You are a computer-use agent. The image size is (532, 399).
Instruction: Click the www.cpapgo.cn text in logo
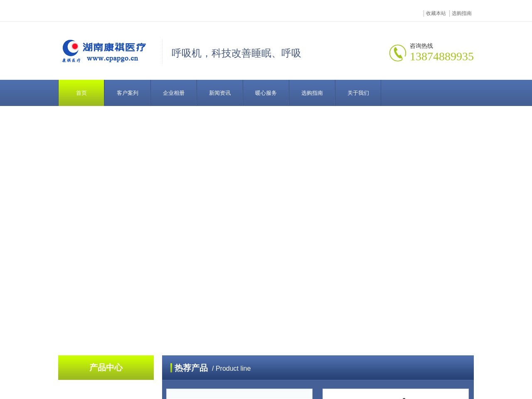point(112,59)
